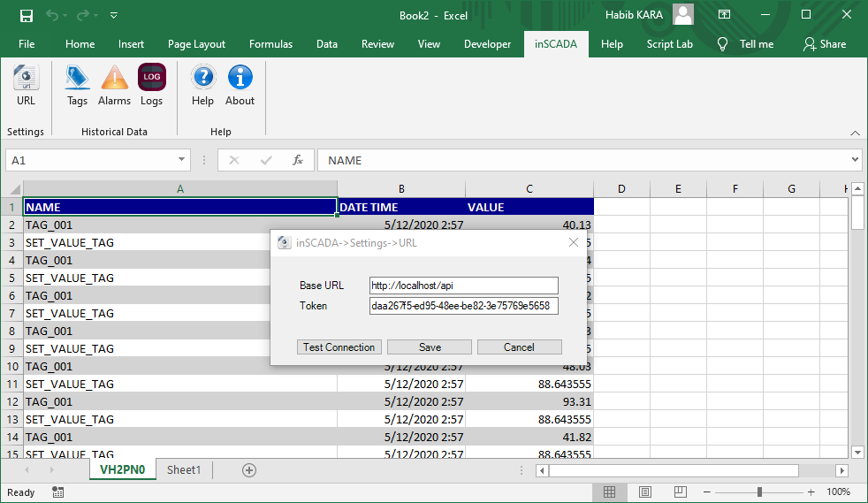Click the Tell me lightbulb icon

coord(722,44)
